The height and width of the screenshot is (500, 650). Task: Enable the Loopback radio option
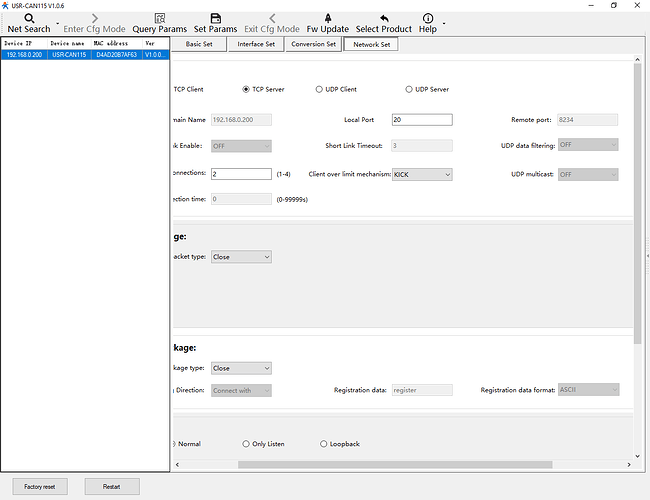coord(323,444)
